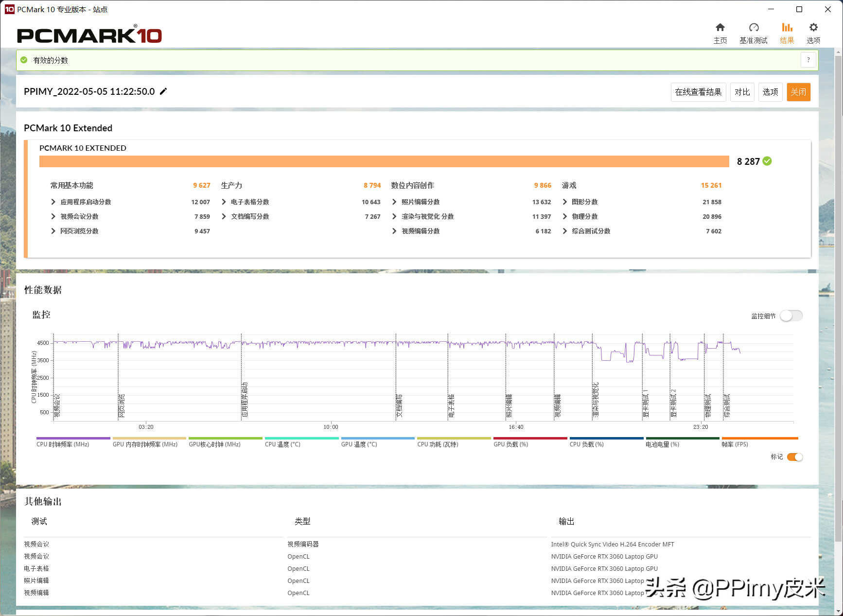843x616 pixels.
Task: Select GPU核心时钟 (MHz) legend swatch
Action: (x=226, y=438)
